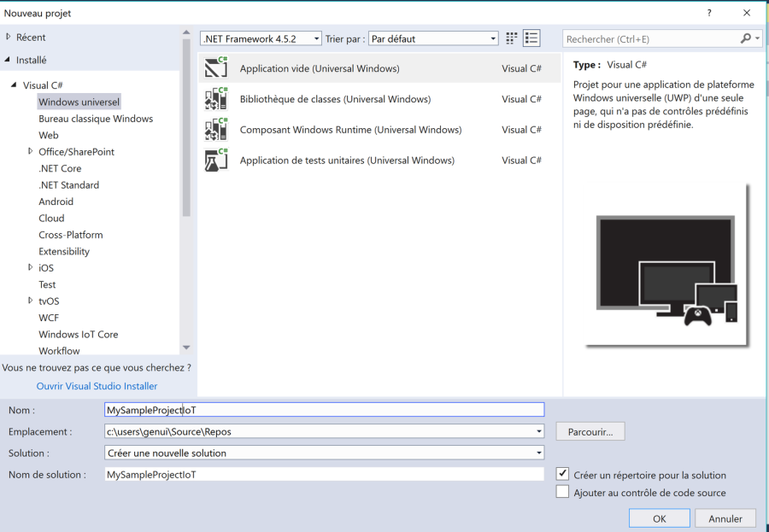
Task: Click the OK button
Action: click(659, 518)
